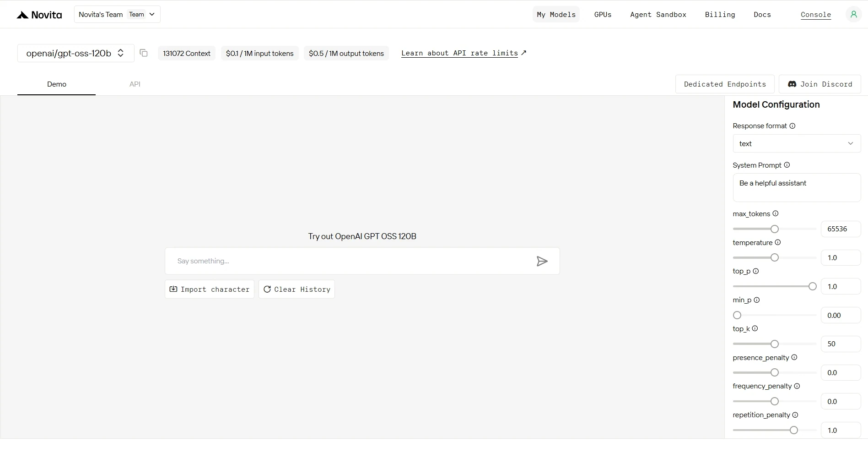Click the Model Configuration heading
868x453 pixels.
[776, 104]
